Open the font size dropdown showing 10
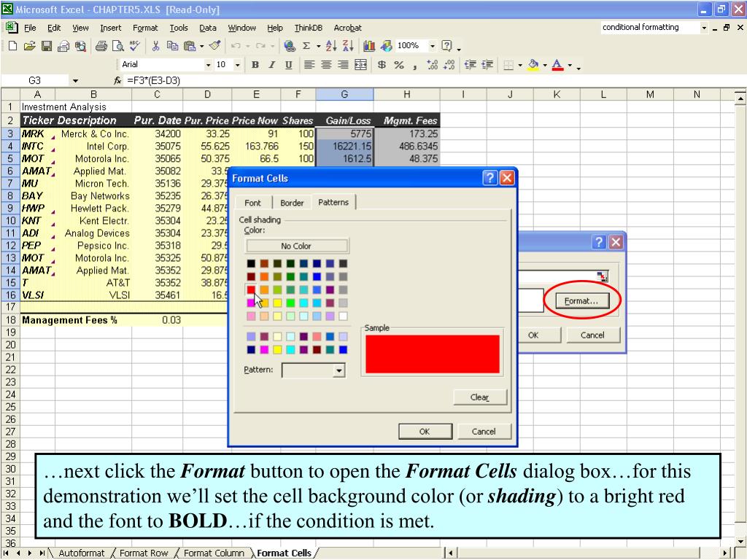The width and height of the screenshot is (747, 560). click(238, 65)
